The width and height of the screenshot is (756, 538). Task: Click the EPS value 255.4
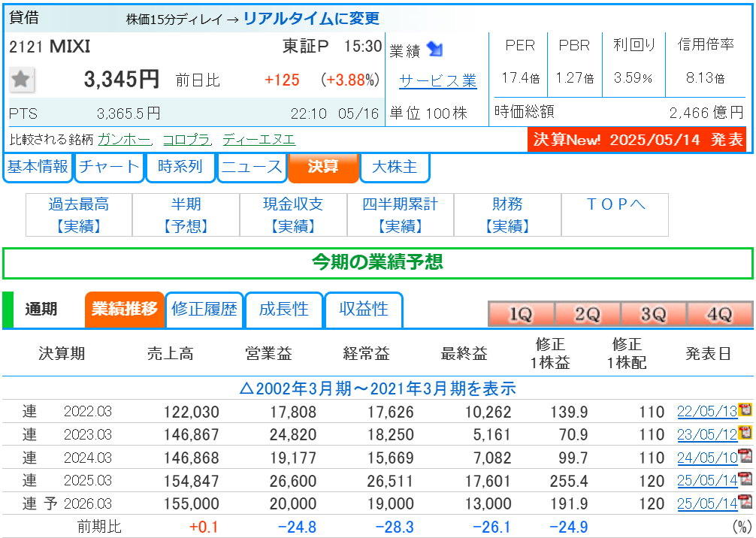click(569, 481)
